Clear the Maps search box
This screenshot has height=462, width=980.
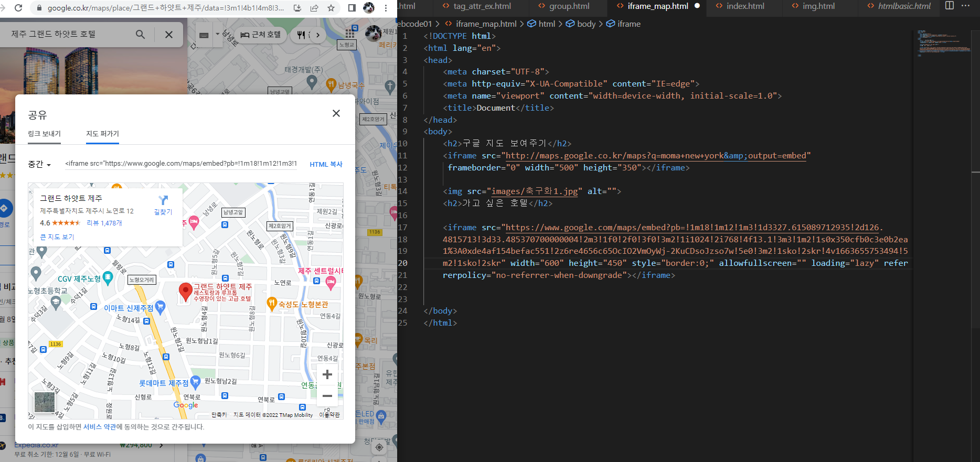169,35
